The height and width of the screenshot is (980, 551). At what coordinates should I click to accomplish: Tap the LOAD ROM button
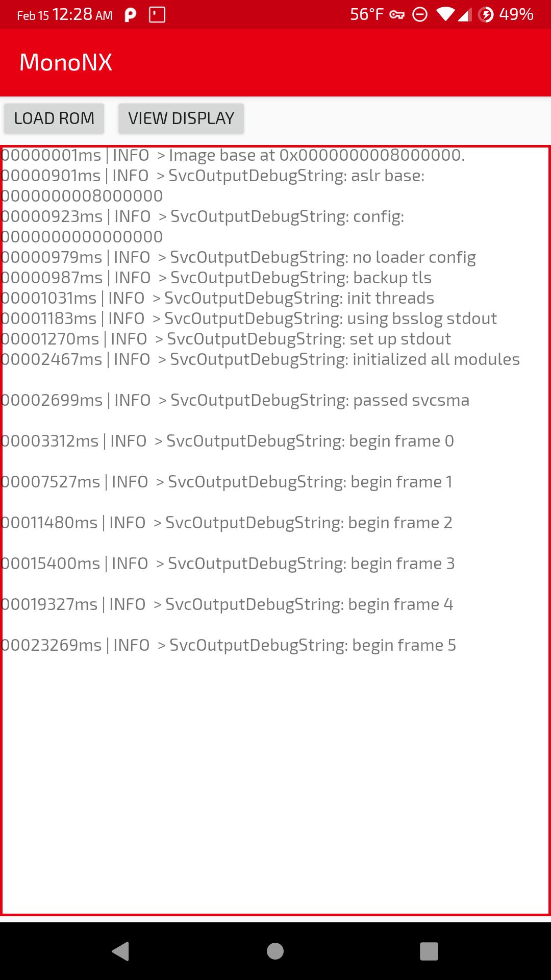[x=54, y=118]
